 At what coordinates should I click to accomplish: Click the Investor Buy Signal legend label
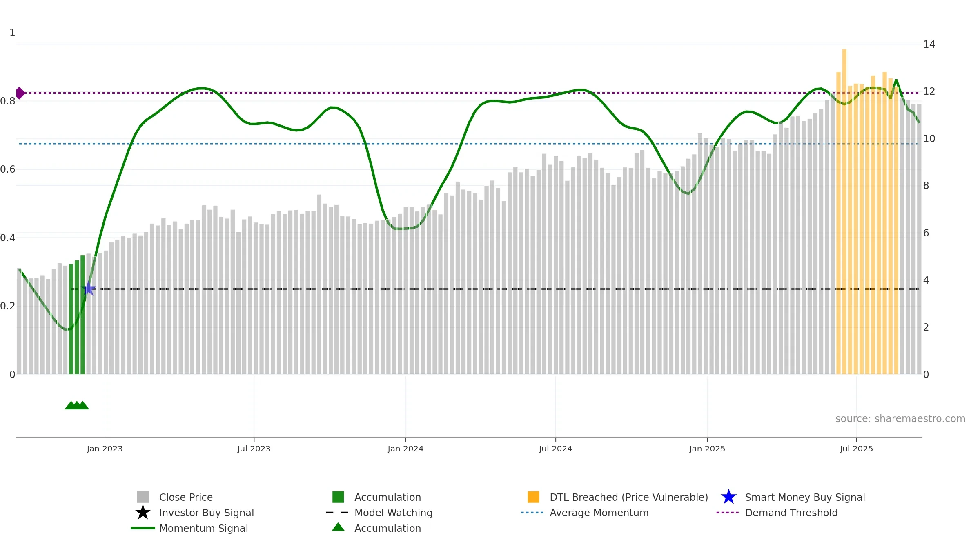point(207,513)
